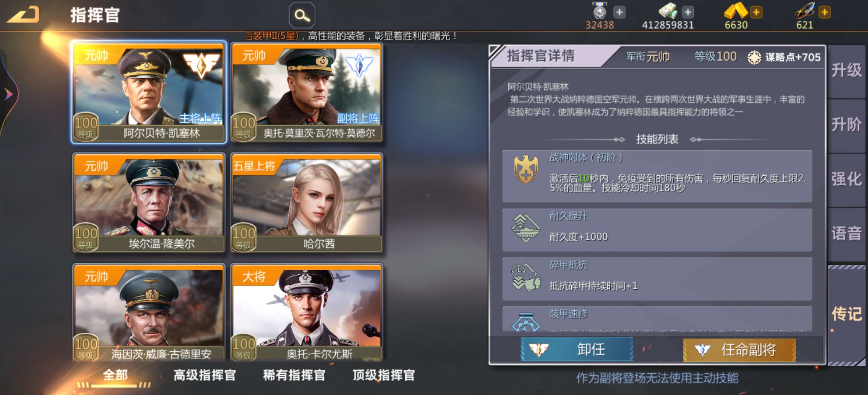868x395 pixels.
Task: Select commander card 哈尔茜
Action: click(306, 203)
